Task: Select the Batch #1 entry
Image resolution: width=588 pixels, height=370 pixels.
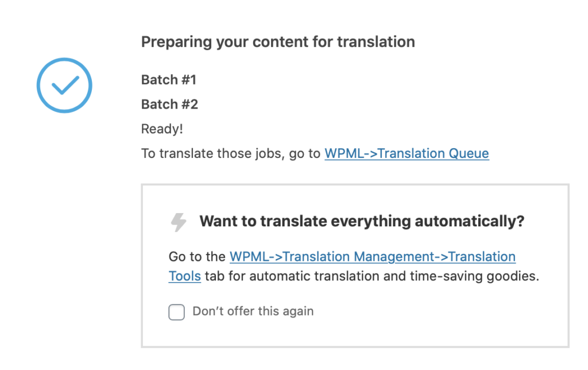Action: pos(169,80)
